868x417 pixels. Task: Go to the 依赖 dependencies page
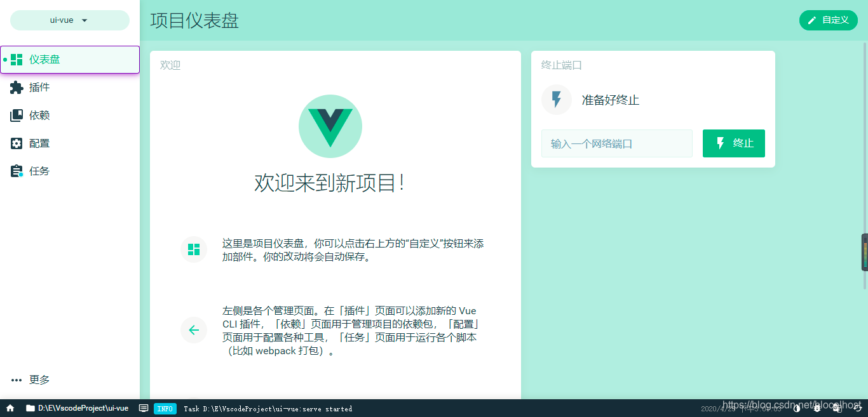(x=70, y=116)
